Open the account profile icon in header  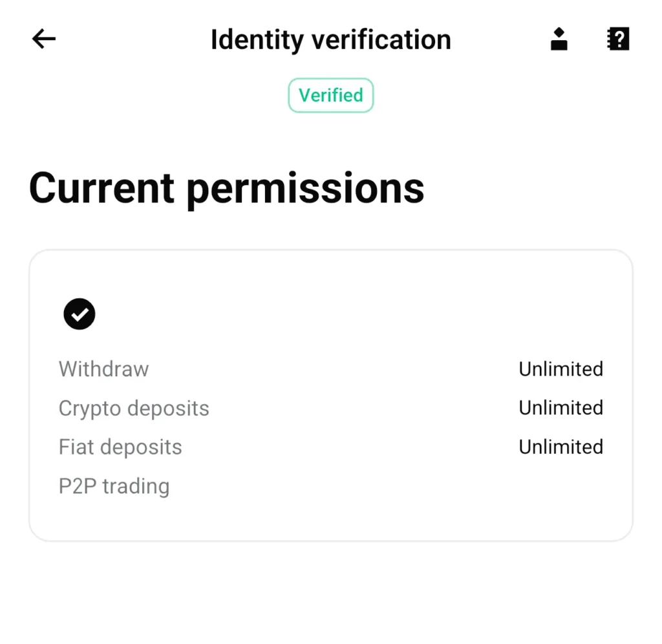pyautogui.click(x=559, y=39)
